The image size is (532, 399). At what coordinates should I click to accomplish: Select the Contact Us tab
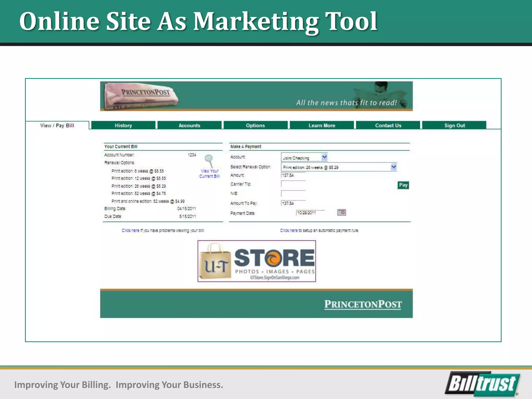click(x=388, y=125)
